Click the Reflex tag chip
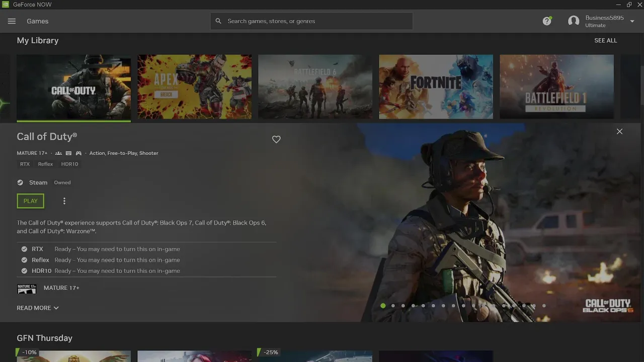Screen dimensions: 644x362 point(45,164)
